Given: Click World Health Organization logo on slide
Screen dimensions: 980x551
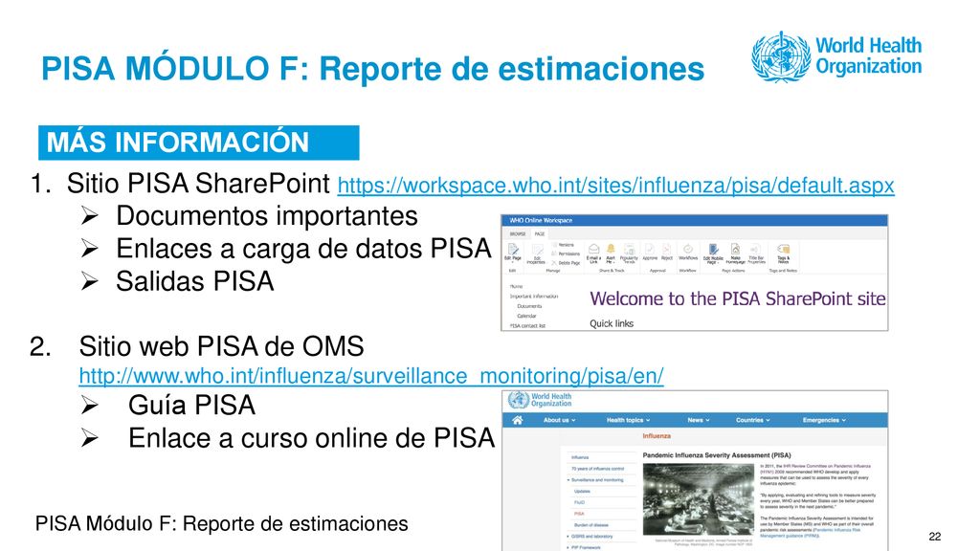Looking at the screenshot, I should (x=836, y=56).
